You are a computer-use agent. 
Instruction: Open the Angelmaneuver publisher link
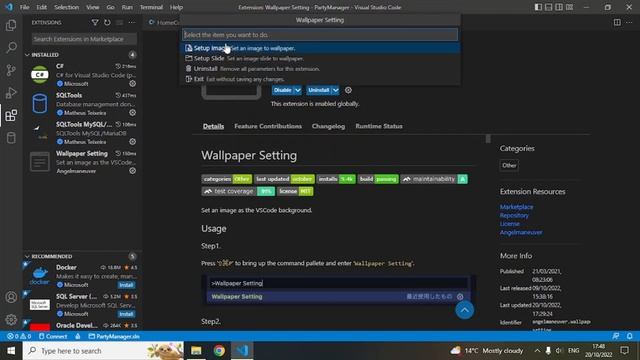pyautogui.click(x=521, y=232)
